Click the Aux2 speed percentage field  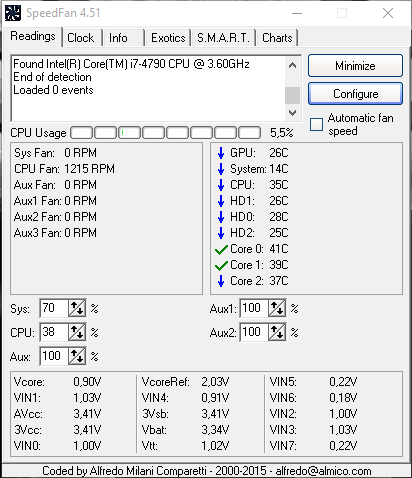click(254, 332)
